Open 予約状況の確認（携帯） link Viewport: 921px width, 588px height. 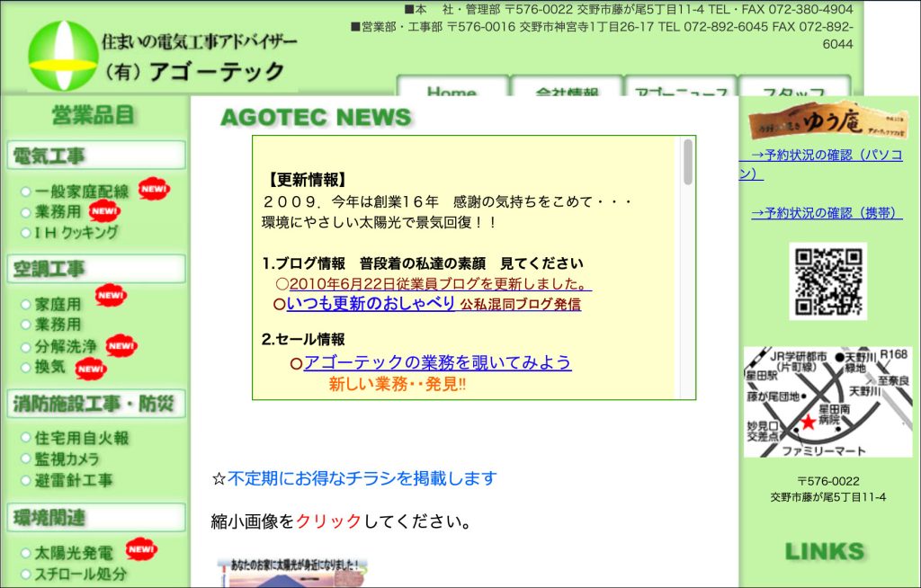[827, 213]
